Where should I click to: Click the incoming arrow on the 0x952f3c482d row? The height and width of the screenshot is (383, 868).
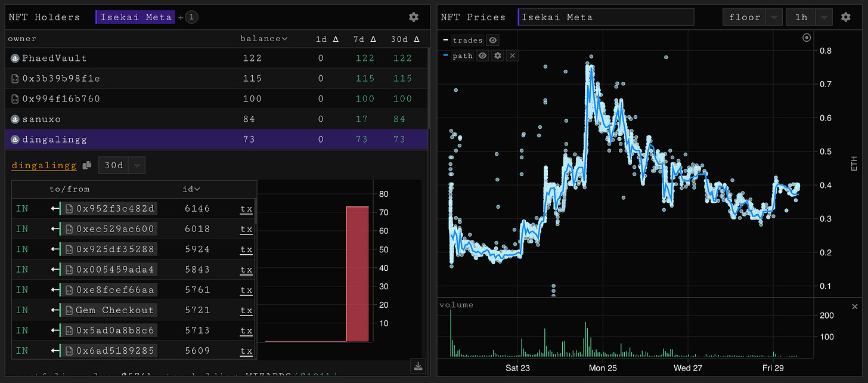pos(54,209)
